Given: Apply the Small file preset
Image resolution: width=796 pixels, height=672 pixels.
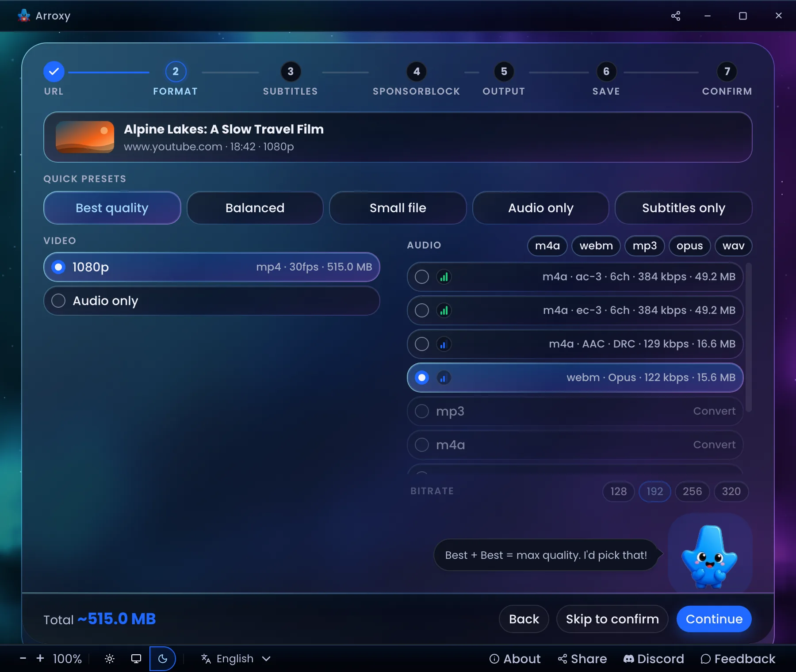Looking at the screenshot, I should click(398, 208).
